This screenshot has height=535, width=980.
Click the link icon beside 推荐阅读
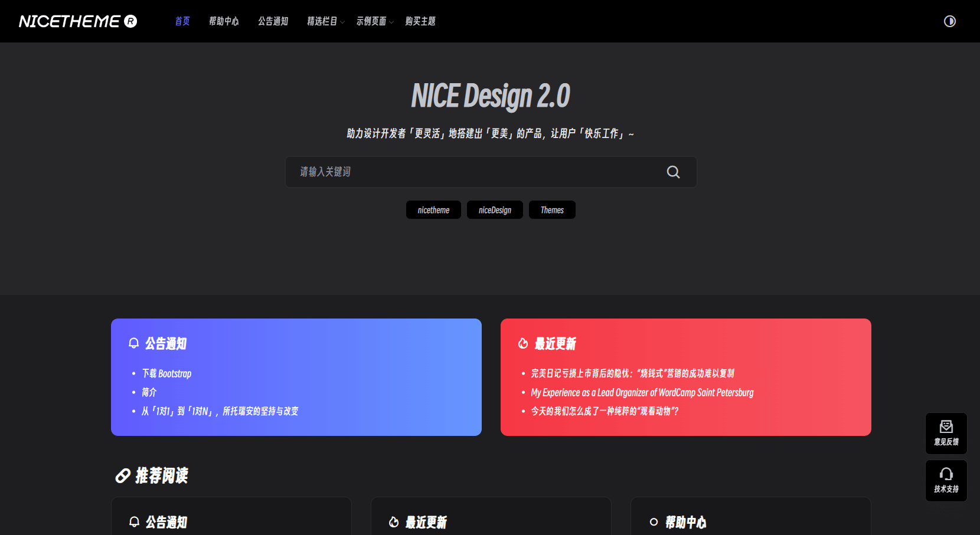click(x=123, y=475)
